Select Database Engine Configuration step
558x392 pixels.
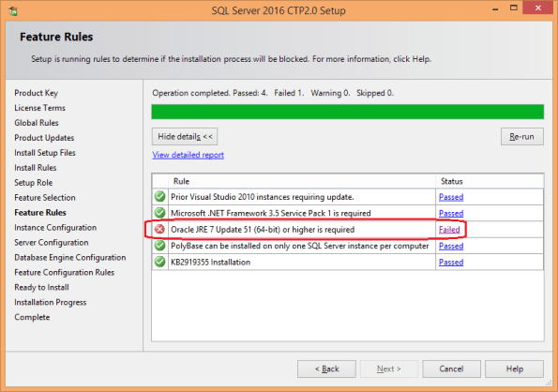point(70,257)
